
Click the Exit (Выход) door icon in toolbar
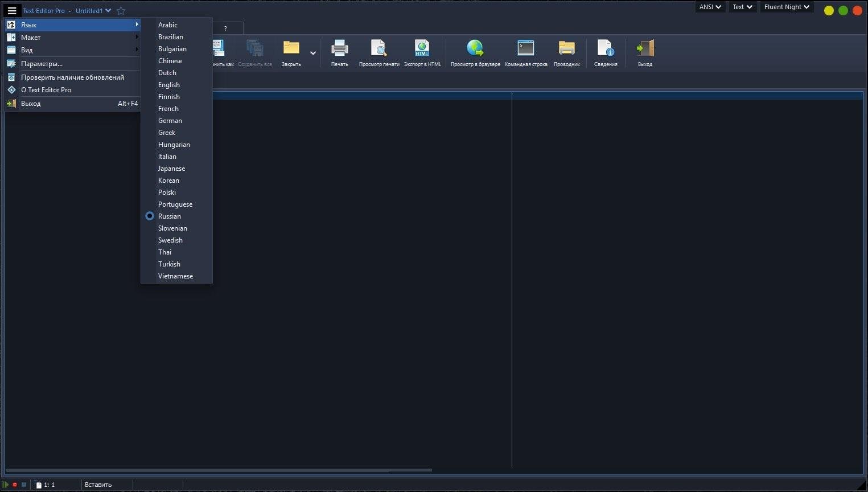(x=645, y=49)
